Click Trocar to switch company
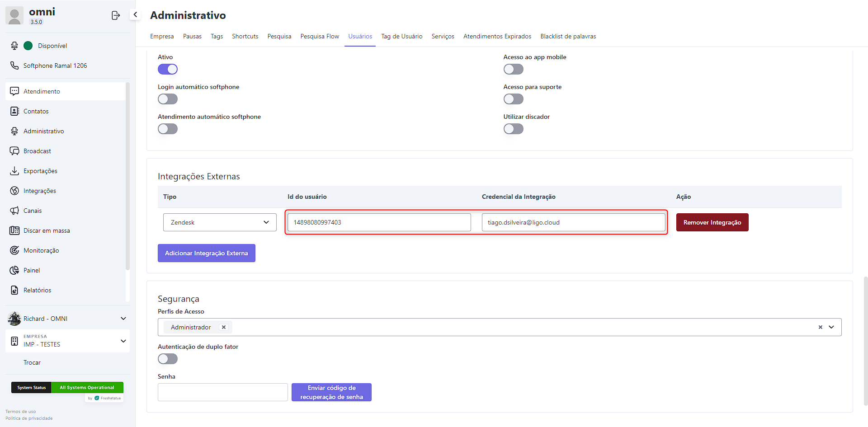This screenshot has width=868, height=427. point(32,362)
